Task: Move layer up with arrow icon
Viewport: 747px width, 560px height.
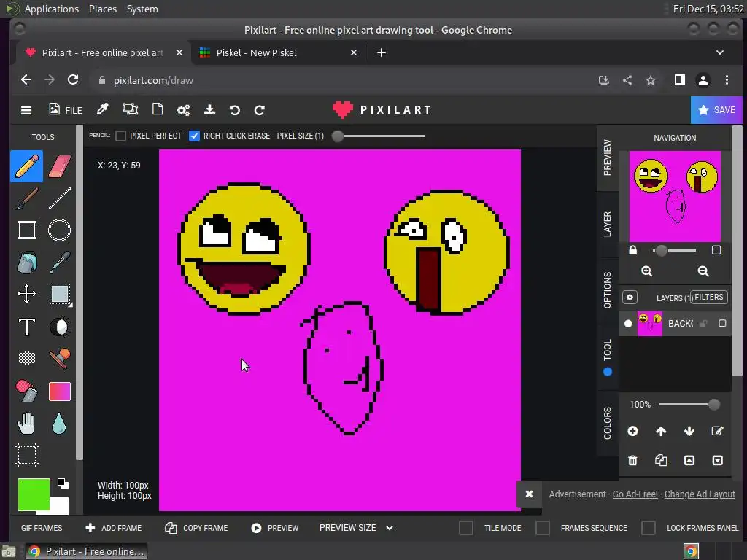Action: pos(661,432)
